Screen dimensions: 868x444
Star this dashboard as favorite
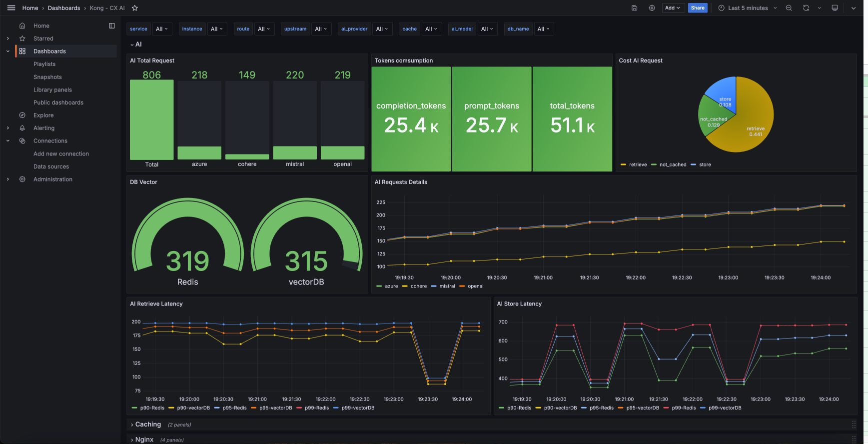(134, 8)
